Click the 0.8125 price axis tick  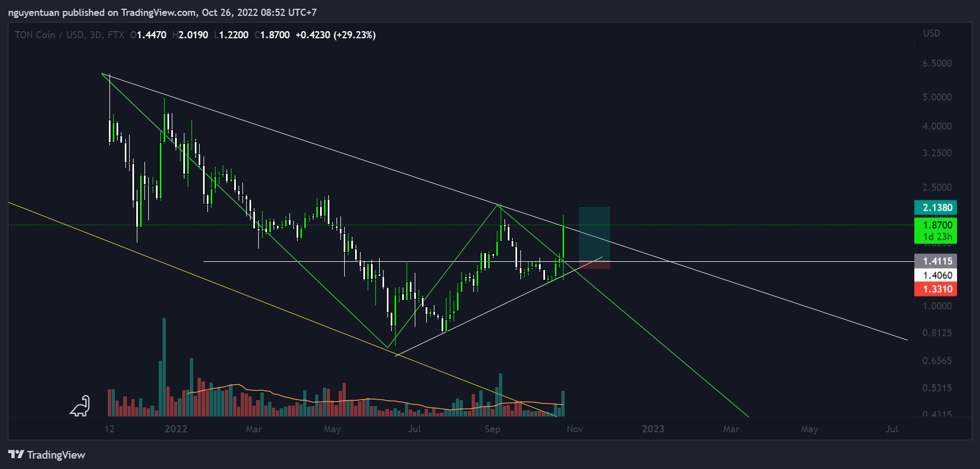pyautogui.click(x=937, y=333)
